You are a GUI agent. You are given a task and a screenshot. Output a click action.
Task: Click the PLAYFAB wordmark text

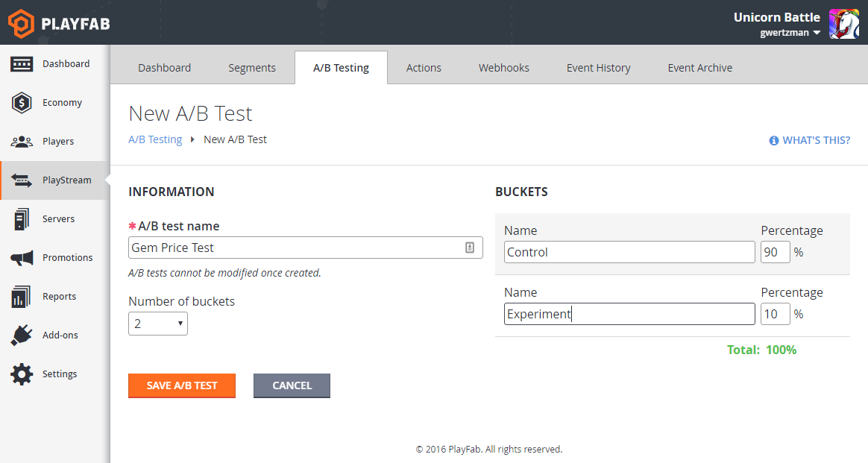tap(76, 24)
